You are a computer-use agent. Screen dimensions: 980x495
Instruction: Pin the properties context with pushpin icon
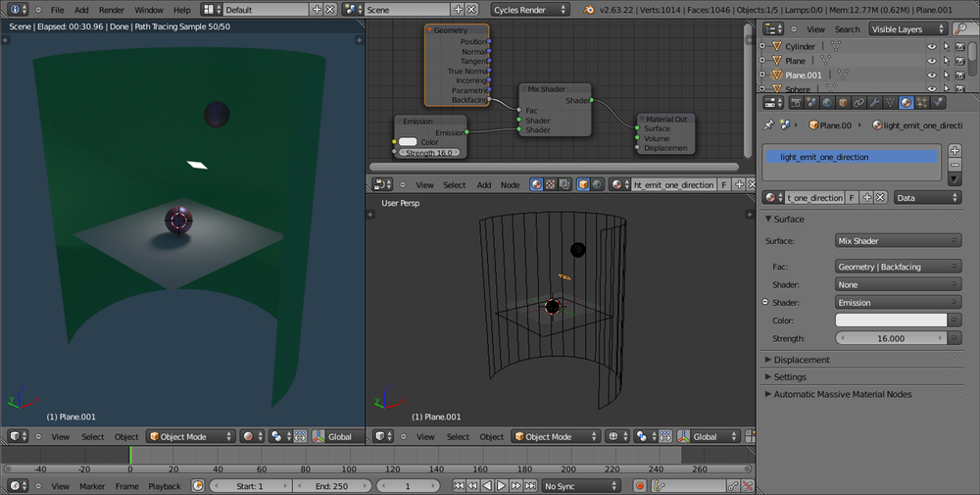[769, 125]
